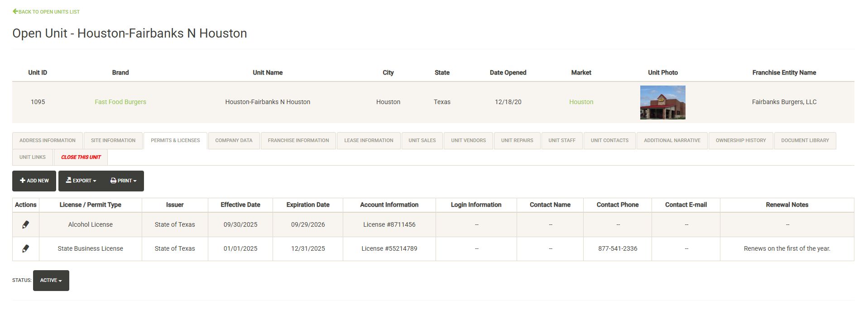Viewport: 868px width, 310px height.
Task: Switch to Site Information tab
Action: [x=113, y=140]
